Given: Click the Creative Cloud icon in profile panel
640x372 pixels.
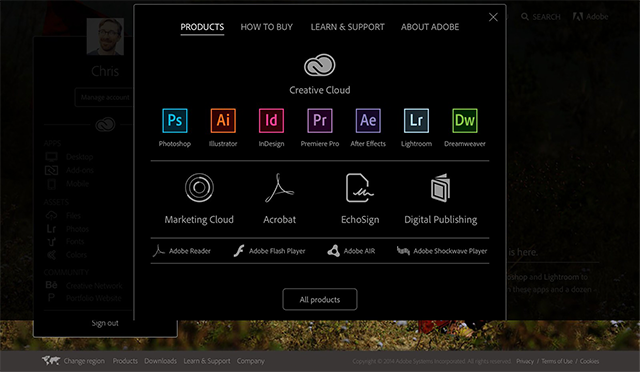Looking at the screenshot, I should coord(105,125).
